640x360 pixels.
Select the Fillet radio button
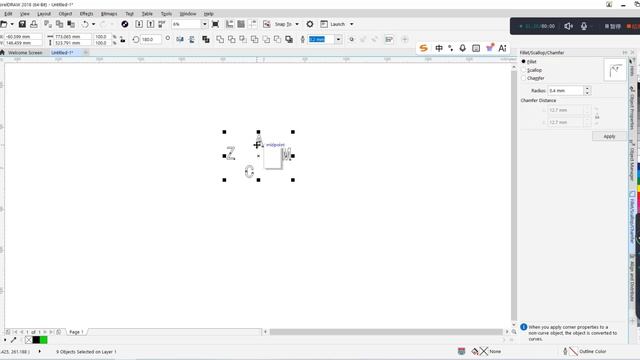(x=524, y=62)
